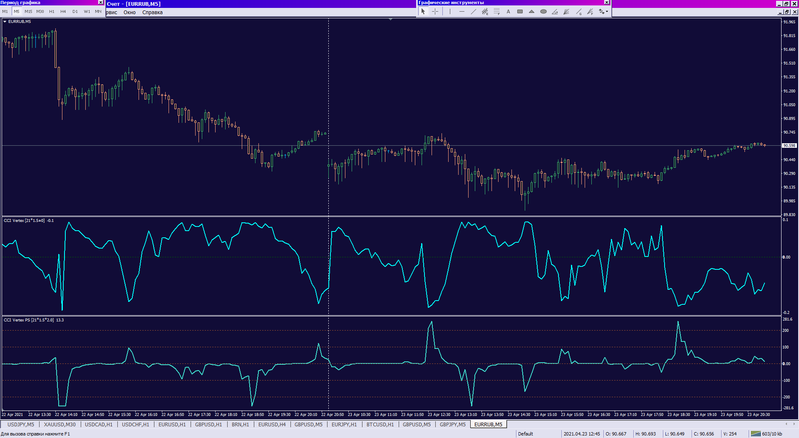
Task: Pick the Fibonacci retracement tool
Action: (497, 11)
